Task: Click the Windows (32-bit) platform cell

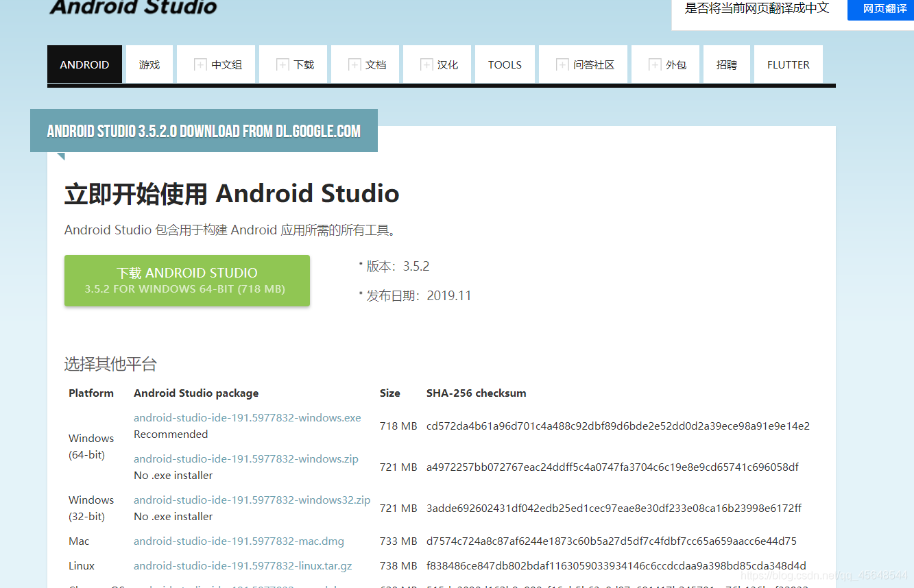Action: (91, 509)
